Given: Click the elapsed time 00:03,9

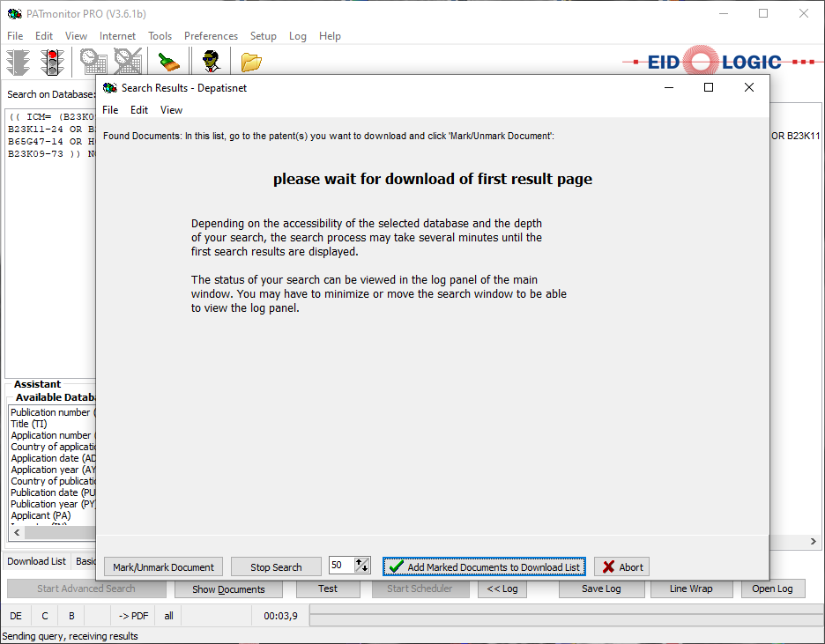Looking at the screenshot, I should [280, 616].
